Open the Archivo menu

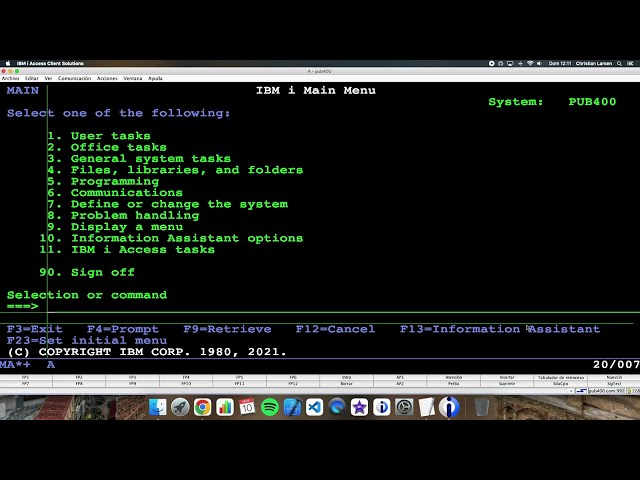tap(10, 78)
